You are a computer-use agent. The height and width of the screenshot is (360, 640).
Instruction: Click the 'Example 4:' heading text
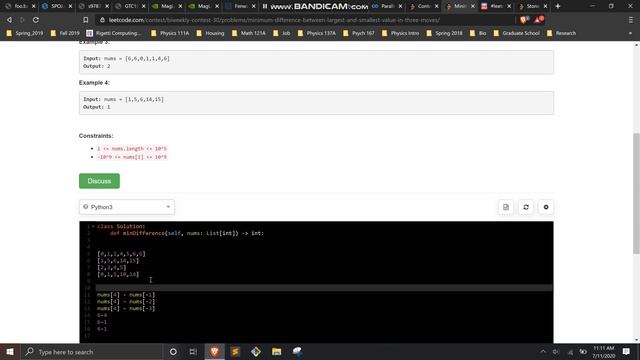[94, 82]
